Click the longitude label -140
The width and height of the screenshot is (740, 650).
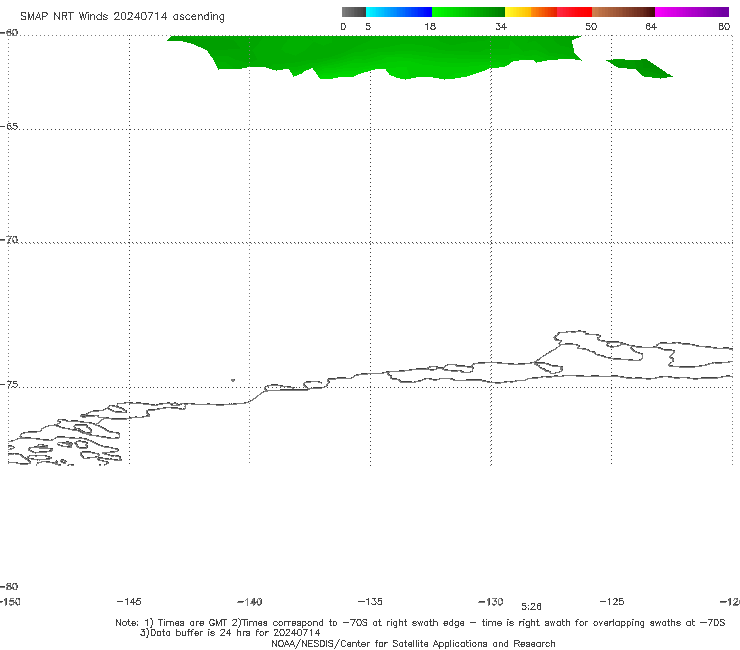tap(250, 602)
